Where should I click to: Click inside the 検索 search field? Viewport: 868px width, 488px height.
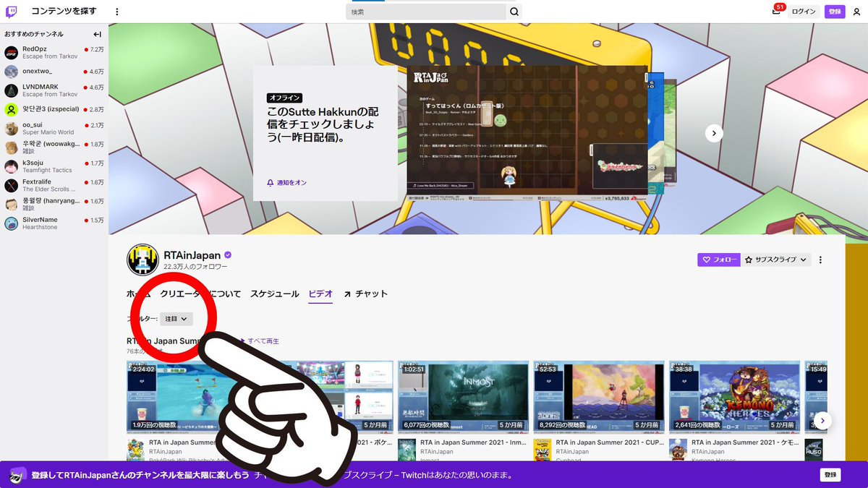coord(425,12)
